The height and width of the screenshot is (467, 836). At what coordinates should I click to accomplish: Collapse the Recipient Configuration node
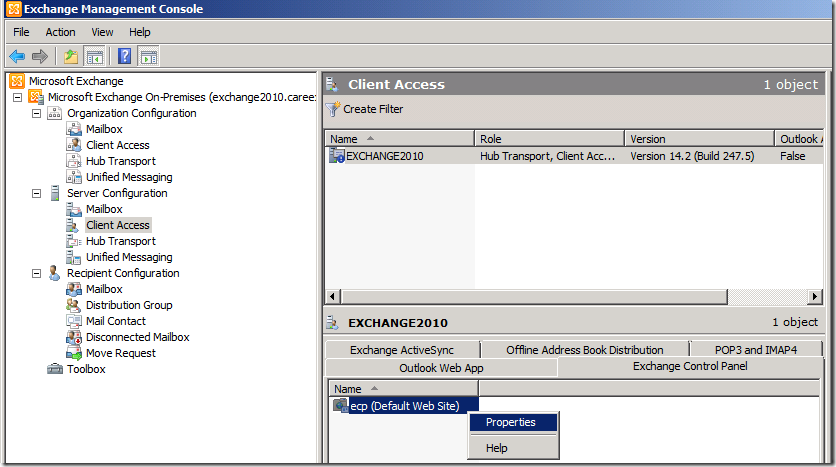coord(36,273)
